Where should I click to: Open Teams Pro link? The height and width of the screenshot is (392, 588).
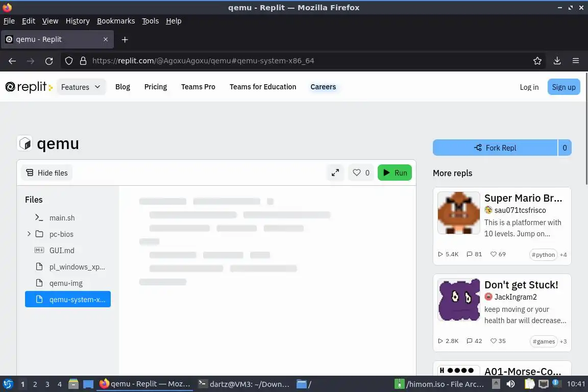click(x=198, y=87)
